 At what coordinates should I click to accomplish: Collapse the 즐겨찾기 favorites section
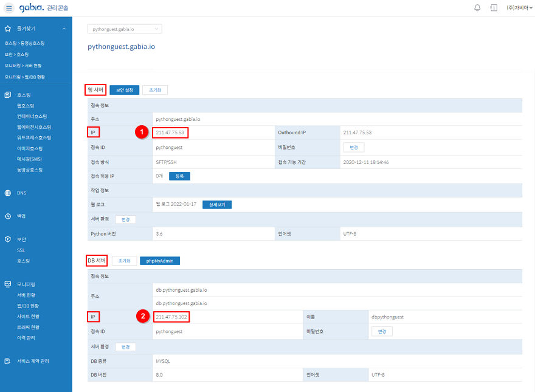[x=64, y=29]
